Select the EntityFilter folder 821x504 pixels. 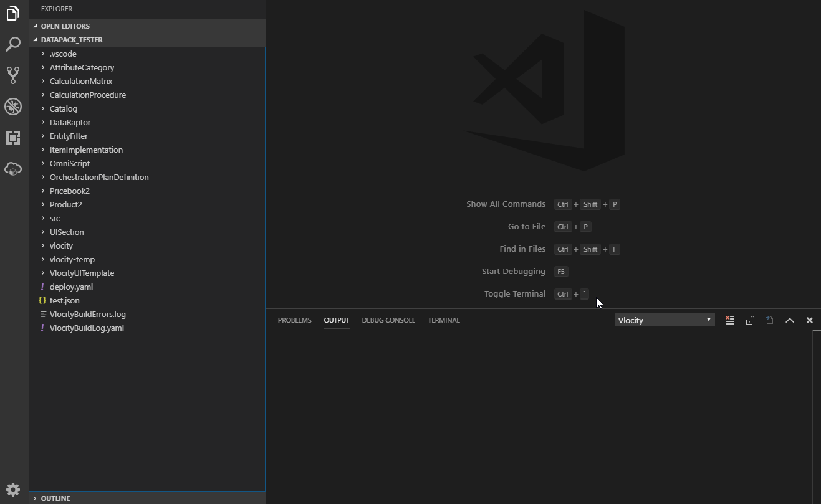[x=147, y=136]
